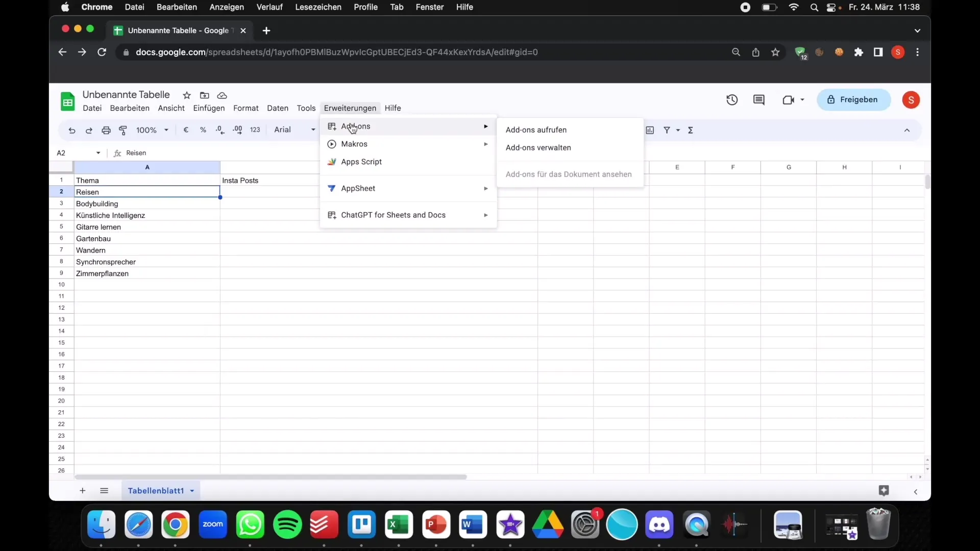Open a new Chrome tab

(266, 31)
